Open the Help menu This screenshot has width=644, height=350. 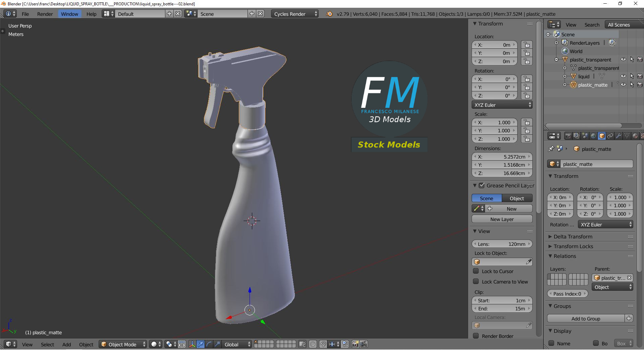91,14
